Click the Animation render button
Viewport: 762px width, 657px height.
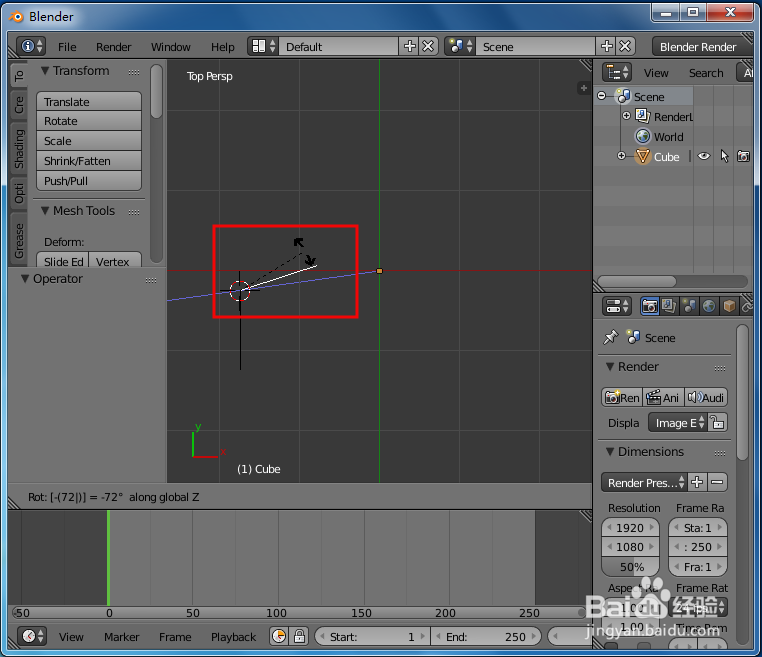point(664,397)
